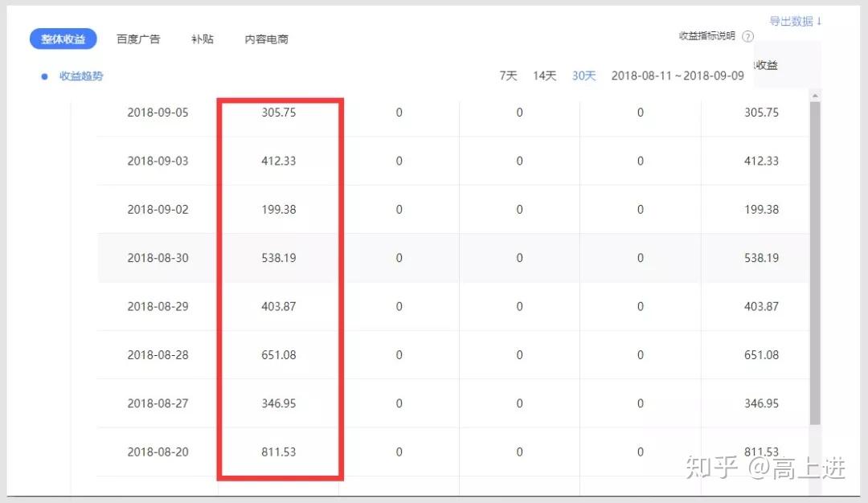
Task: Click the date cell 2018-09-02
Action: (x=158, y=210)
